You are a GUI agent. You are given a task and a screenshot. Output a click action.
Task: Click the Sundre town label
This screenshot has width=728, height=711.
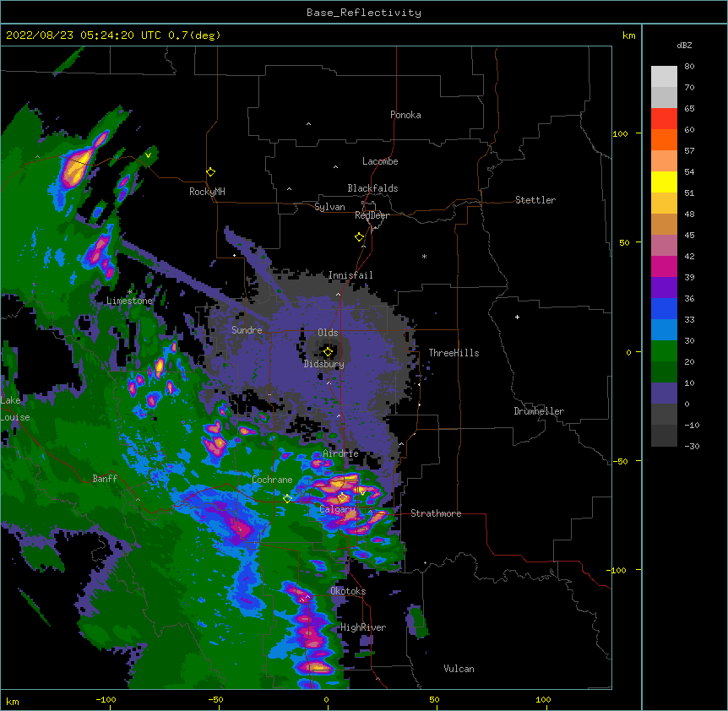pyautogui.click(x=247, y=330)
